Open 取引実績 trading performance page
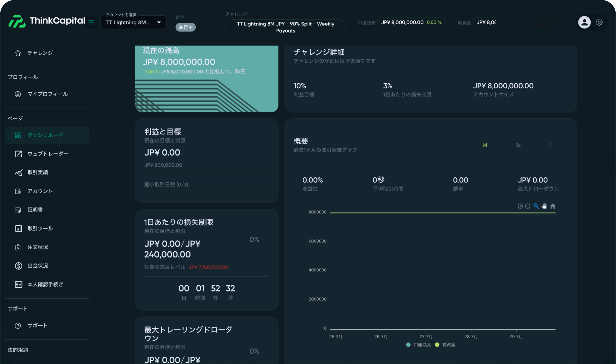 coord(38,172)
